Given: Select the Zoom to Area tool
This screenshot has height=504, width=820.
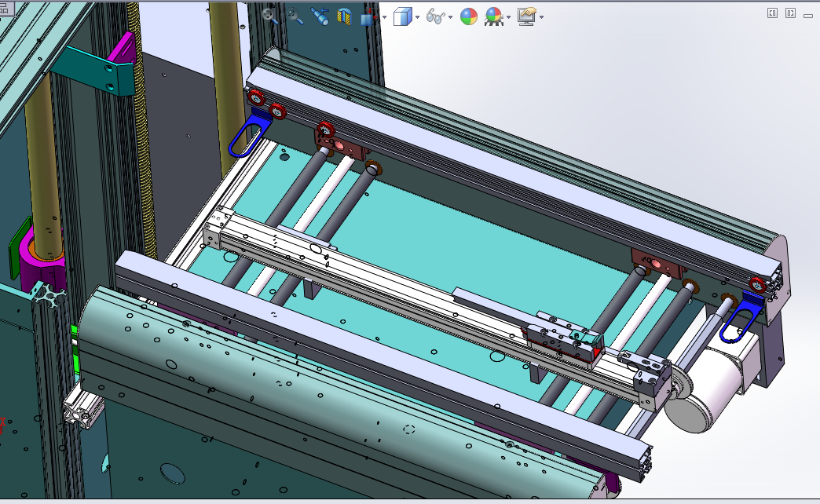Looking at the screenshot, I should [295, 16].
